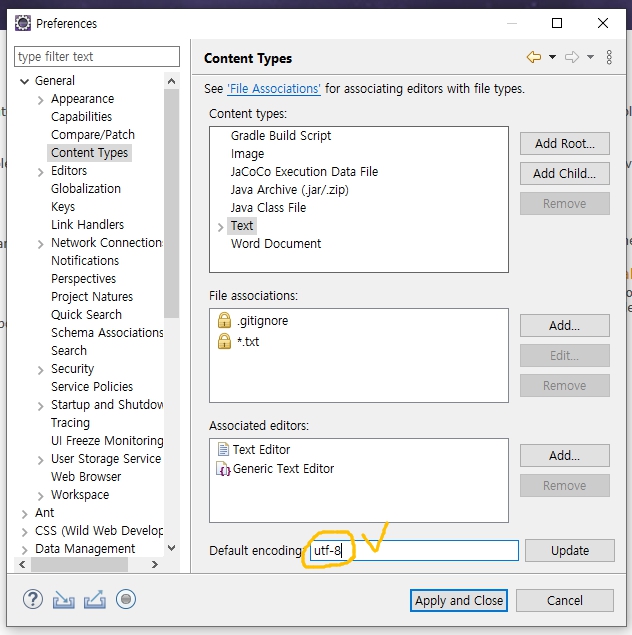Viewport: 632px width, 635px height.
Task: Click the tree's scroll left arrow
Action: click(22, 564)
